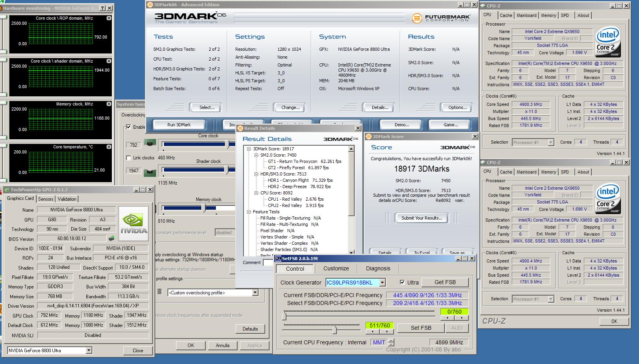Collapse the 3DMark Score tree node
This screenshot has height=364, width=639.
[249, 149]
